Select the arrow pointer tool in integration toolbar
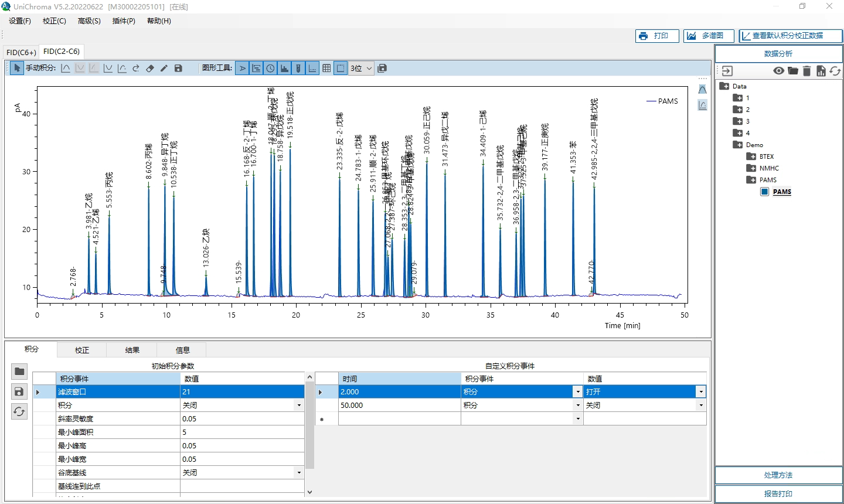844x504 pixels. [17, 68]
